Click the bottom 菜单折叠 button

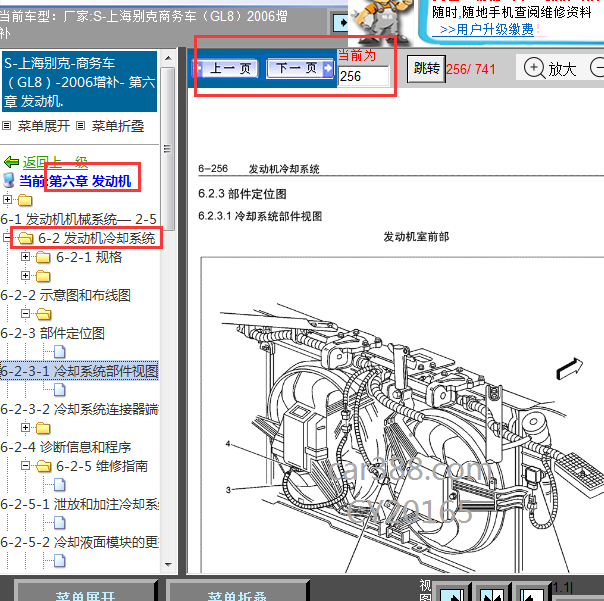pyautogui.click(x=237, y=590)
